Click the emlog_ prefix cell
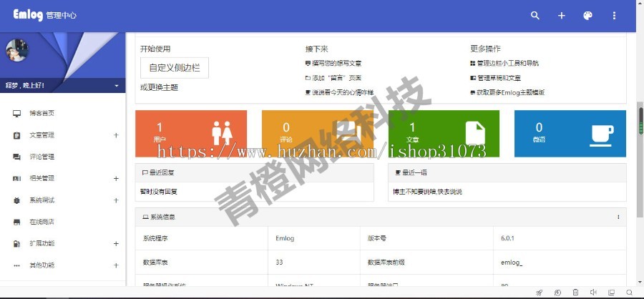 tap(560, 262)
